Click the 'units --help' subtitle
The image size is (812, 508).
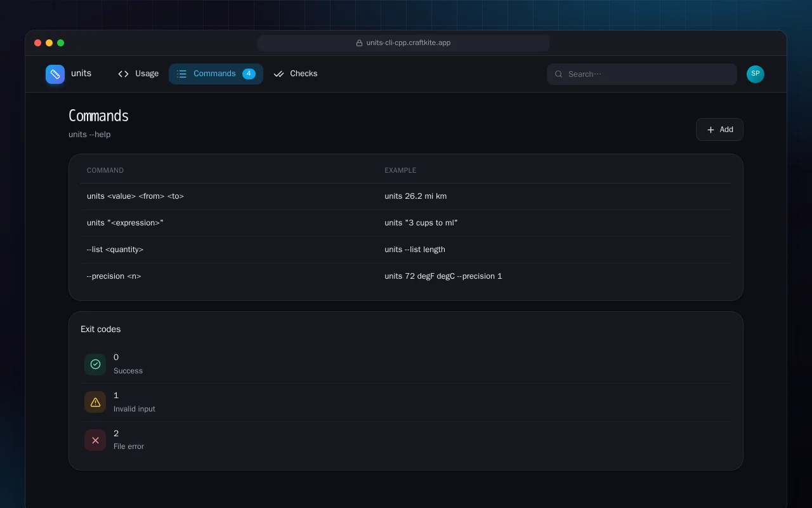click(x=89, y=135)
